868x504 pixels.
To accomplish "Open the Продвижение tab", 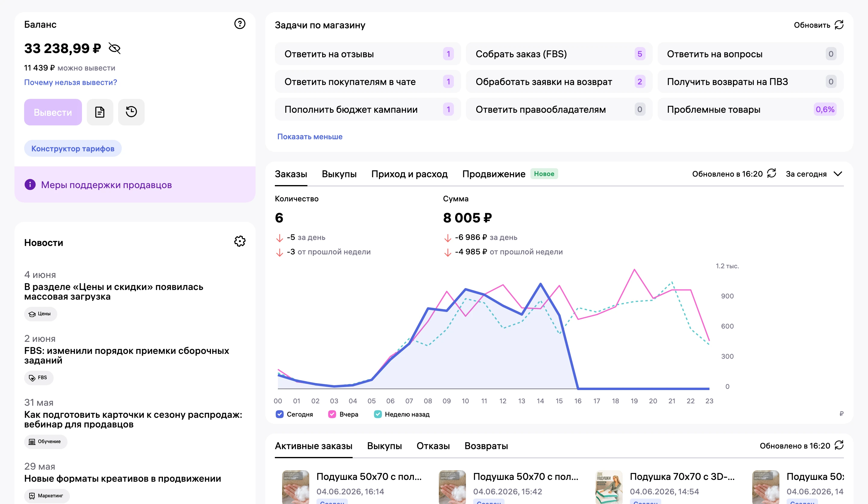I will click(x=494, y=174).
